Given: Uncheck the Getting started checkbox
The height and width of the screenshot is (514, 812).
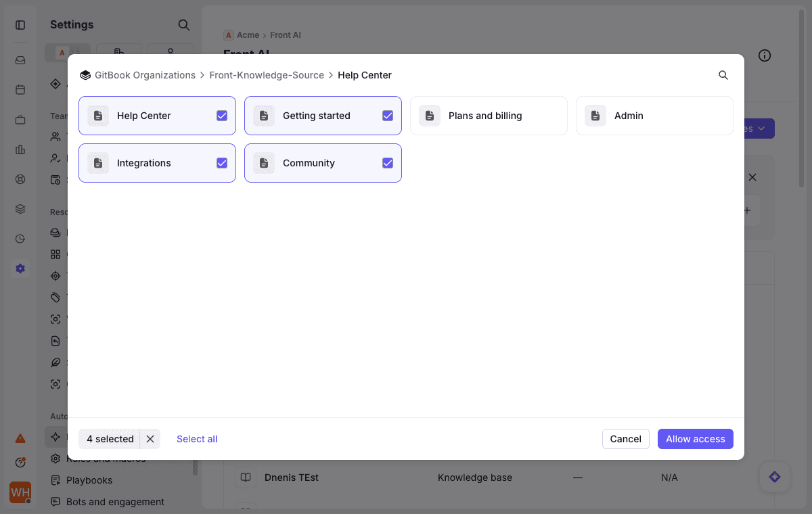Looking at the screenshot, I should 388,116.
